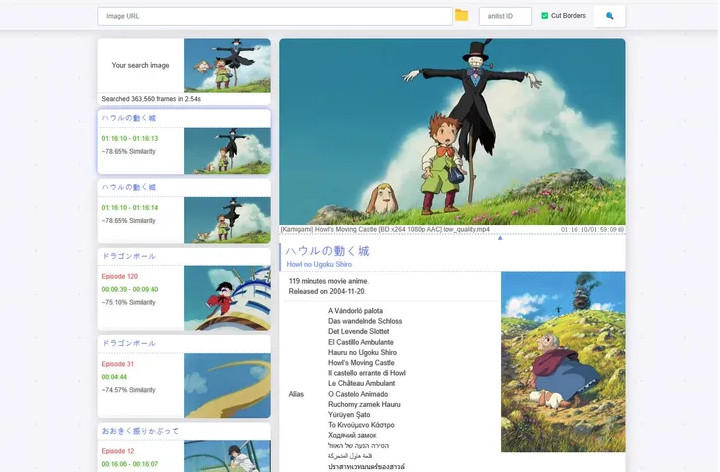This screenshot has width=720, height=472.
Task: Click 'Episode 31' label
Action: [118, 364]
